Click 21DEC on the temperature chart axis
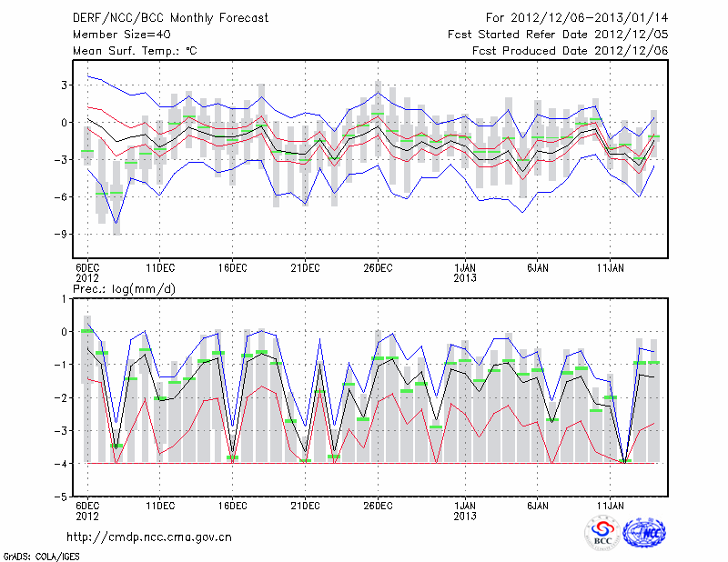728x562 pixels. coord(305,267)
